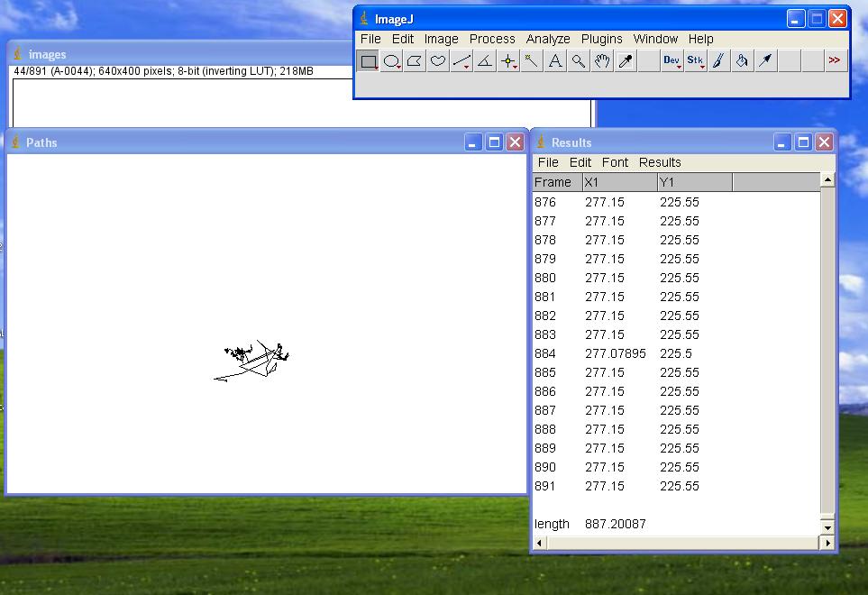Image resolution: width=868 pixels, height=595 pixels.
Task: Select the Text tool
Action: click(x=554, y=61)
